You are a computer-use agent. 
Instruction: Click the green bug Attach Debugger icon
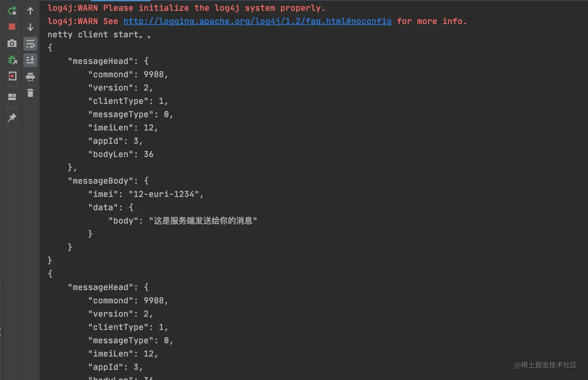(x=12, y=60)
